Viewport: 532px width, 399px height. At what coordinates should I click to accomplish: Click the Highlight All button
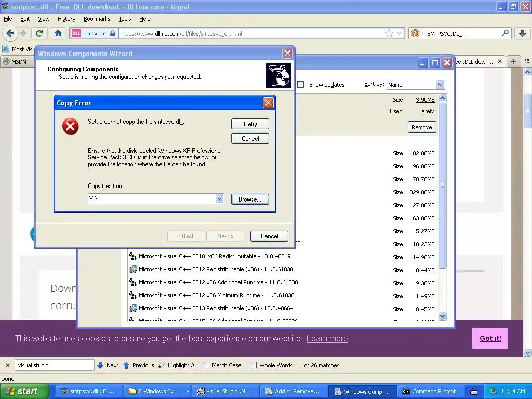click(178, 365)
